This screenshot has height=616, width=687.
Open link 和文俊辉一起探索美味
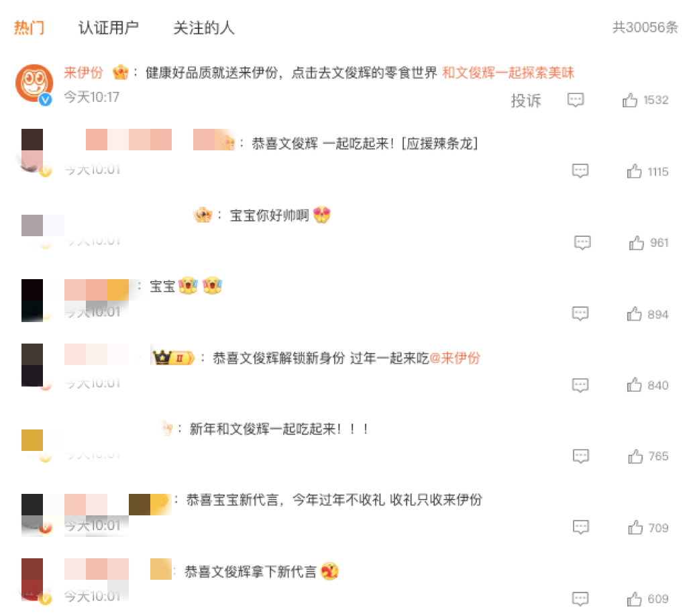[508, 73]
